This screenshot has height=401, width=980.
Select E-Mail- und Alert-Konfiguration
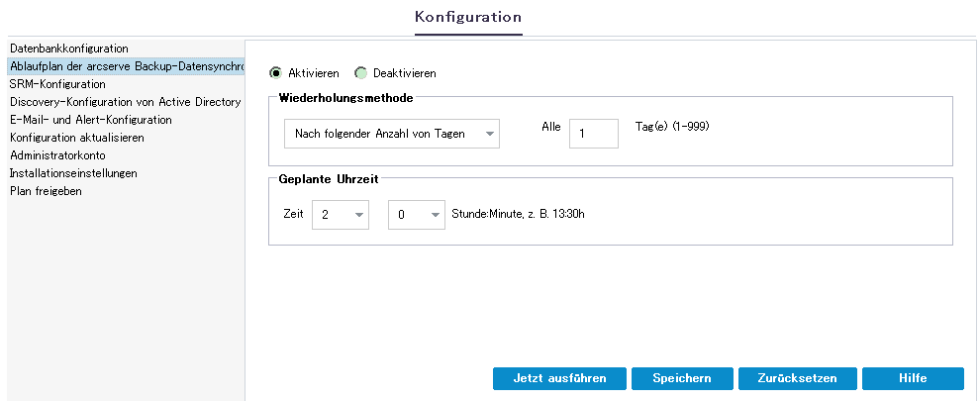click(x=90, y=120)
